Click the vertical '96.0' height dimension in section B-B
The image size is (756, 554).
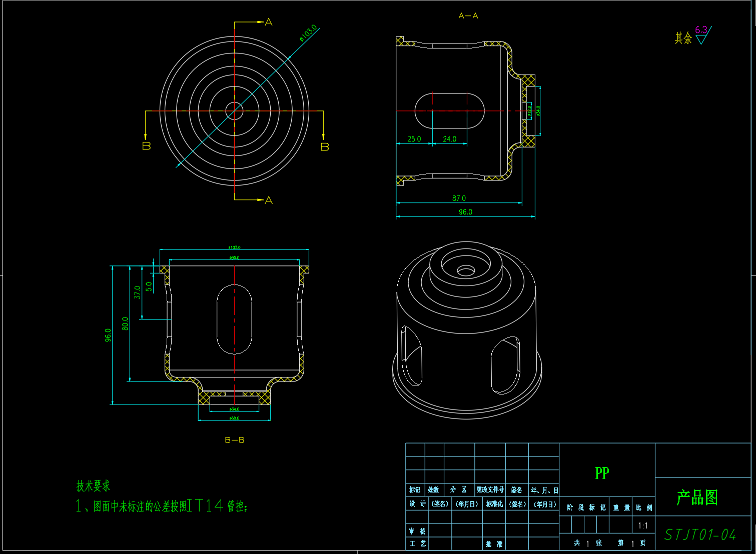(108, 335)
